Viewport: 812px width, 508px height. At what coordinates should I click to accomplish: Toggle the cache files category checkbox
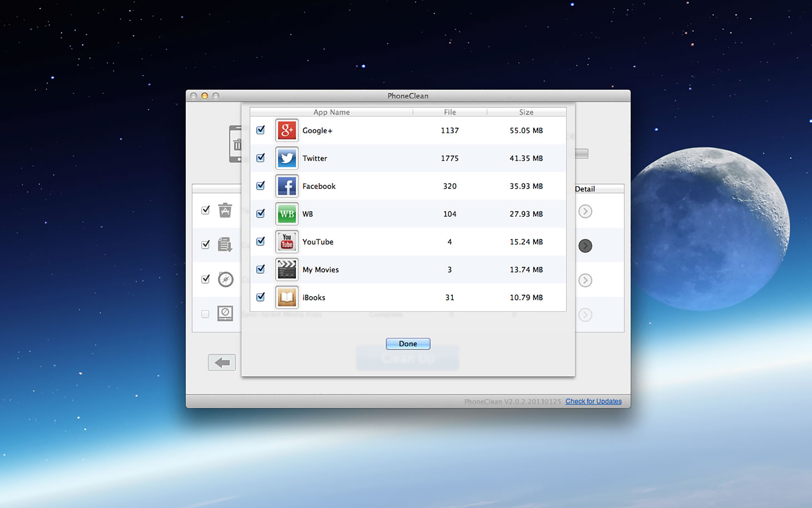pyautogui.click(x=205, y=244)
